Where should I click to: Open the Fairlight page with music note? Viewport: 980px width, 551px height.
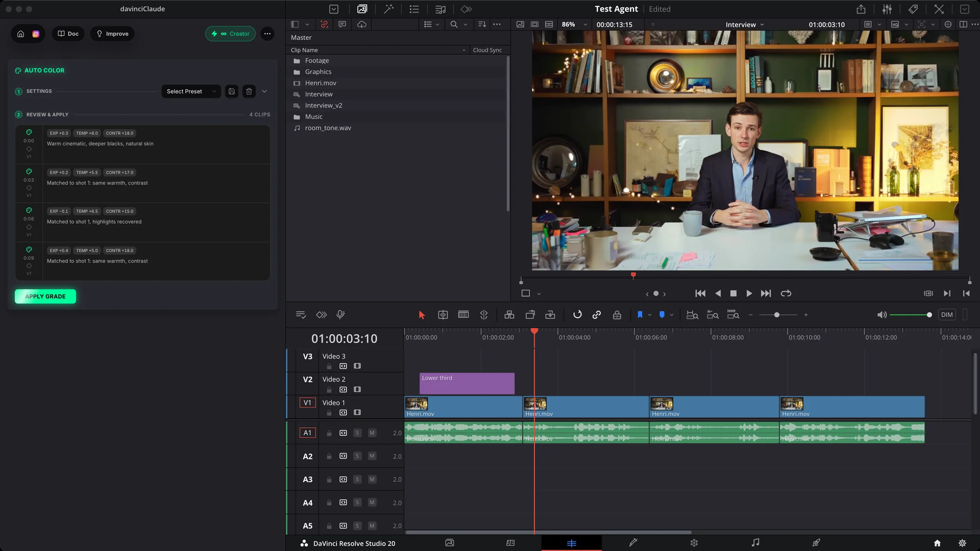coord(755,543)
